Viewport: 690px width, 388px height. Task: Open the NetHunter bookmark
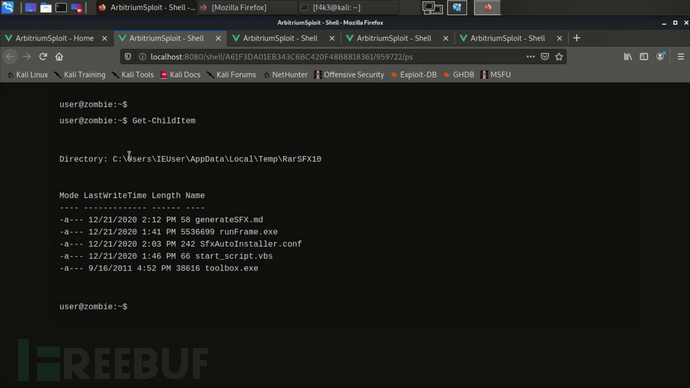click(x=286, y=75)
